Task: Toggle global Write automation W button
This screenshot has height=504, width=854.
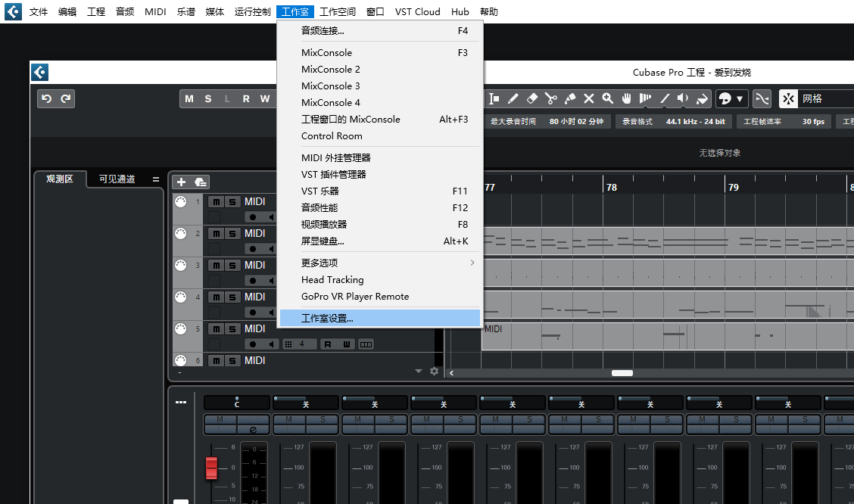Action: [265, 98]
